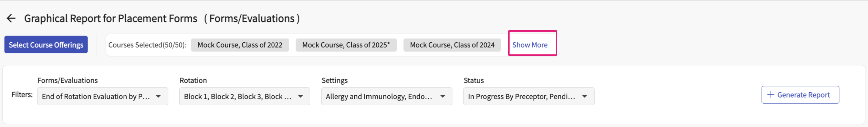Select Mock Course, Class of 2024 chip
The image size is (868, 127).
[x=452, y=45]
